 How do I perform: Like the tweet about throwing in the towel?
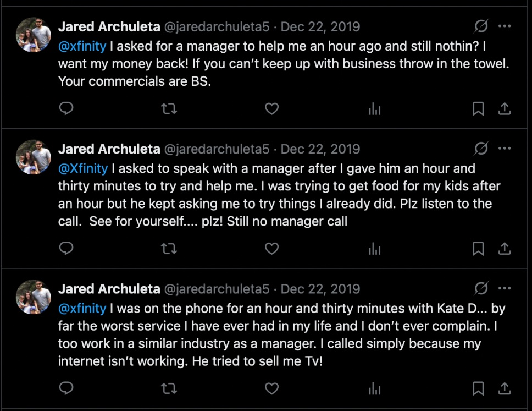coord(271,109)
